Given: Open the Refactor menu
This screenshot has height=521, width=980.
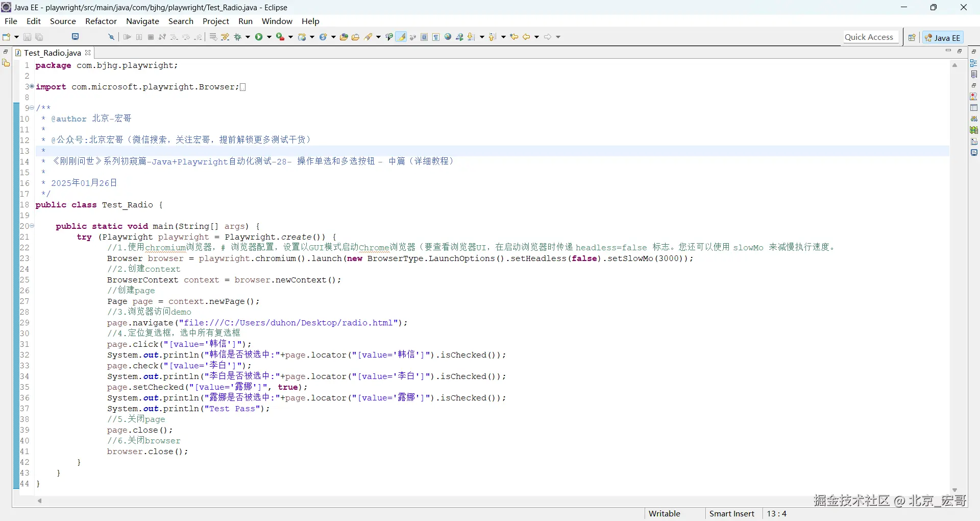Looking at the screenshot, I should (x=101, y=21).
